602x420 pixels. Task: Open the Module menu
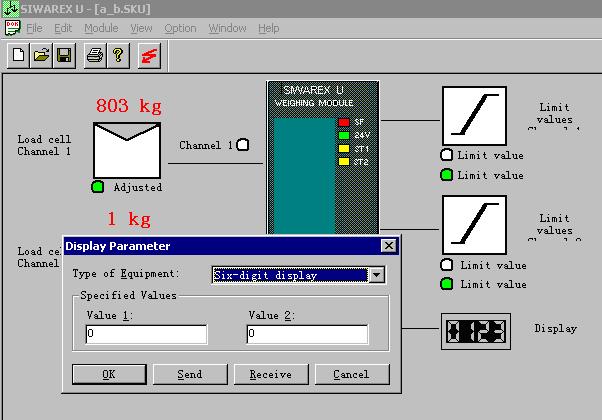[101, 28]
